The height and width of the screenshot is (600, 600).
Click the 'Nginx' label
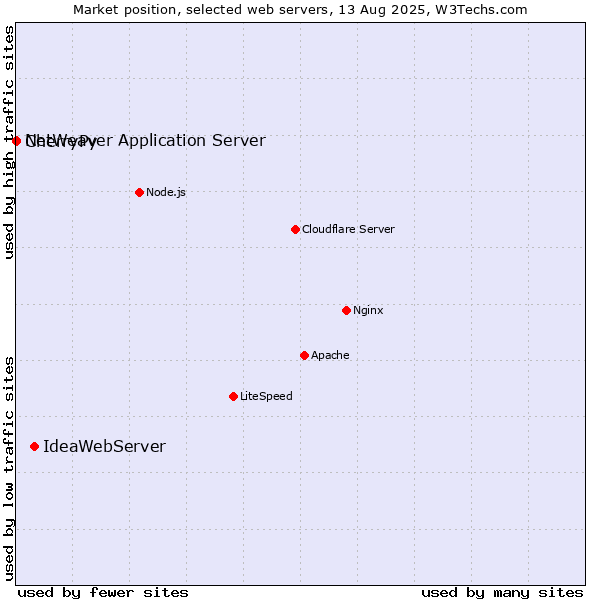368,310
